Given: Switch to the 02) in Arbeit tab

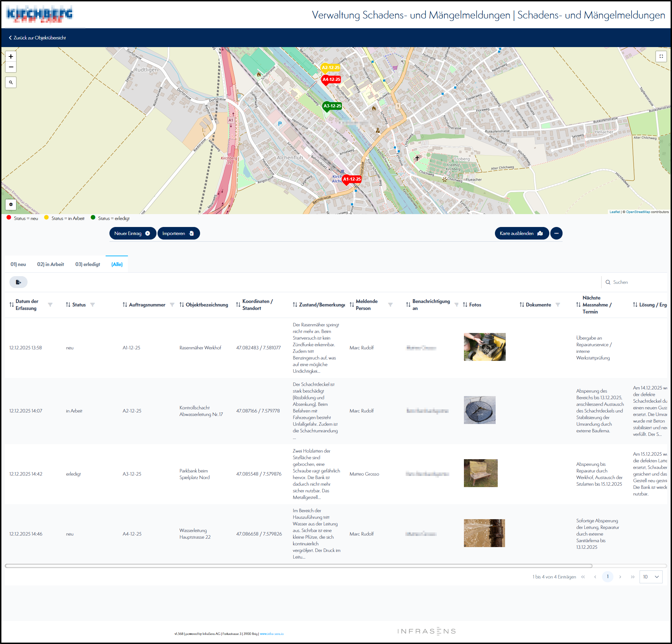Looking at the screenshot, I should (51, 264).
